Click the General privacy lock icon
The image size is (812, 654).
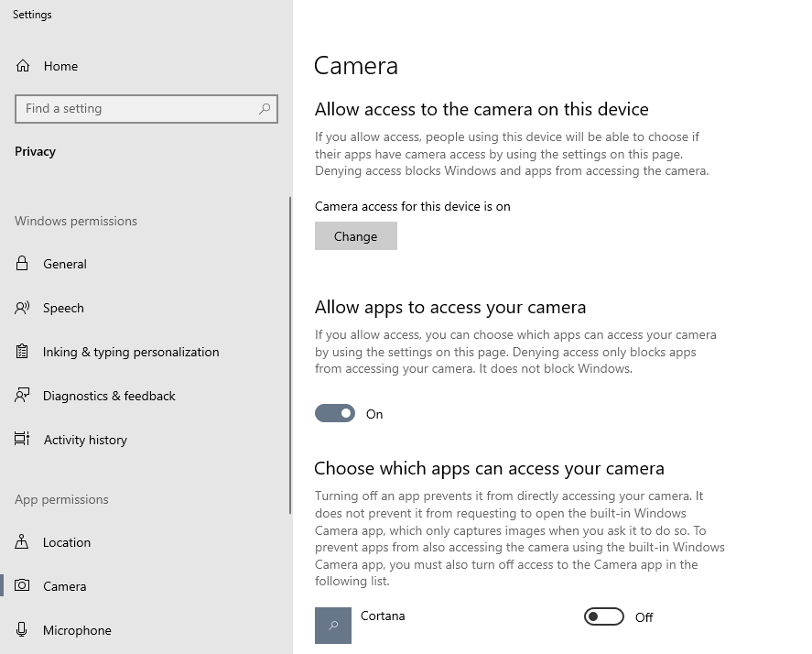(x=23, y=264)
